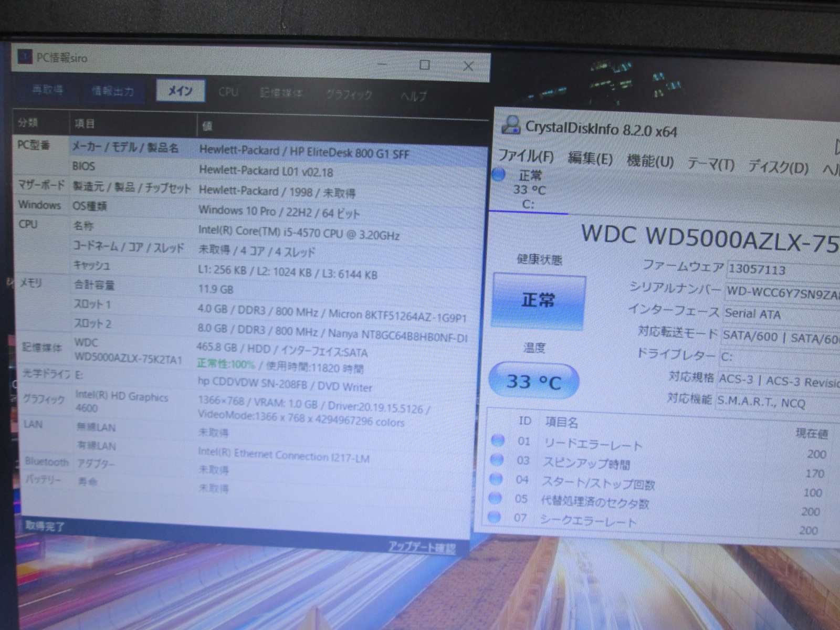This screenshot has width=840, height=630.
Task: Click the 項目 column header in PC情報siro
Action: (84, 124)
